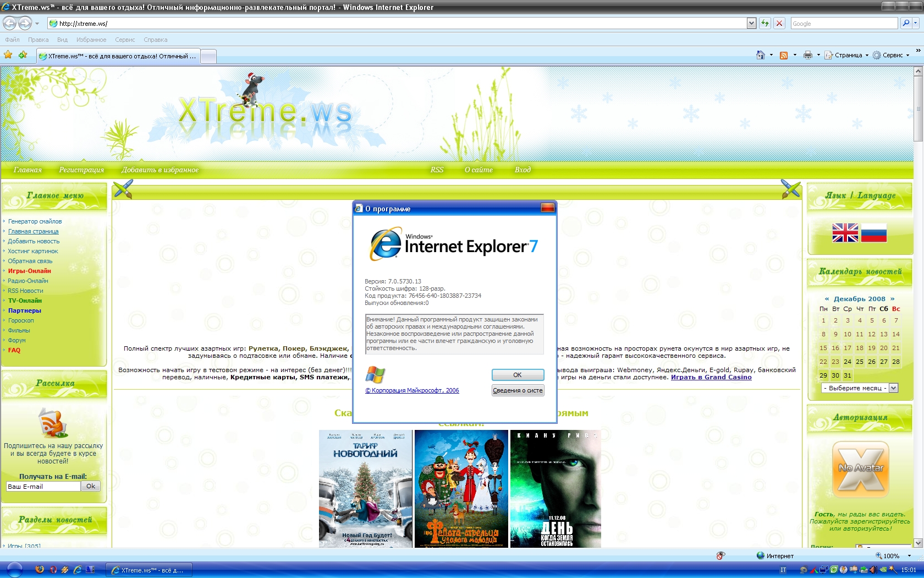Image resolution: width=924 pixels, height=578 pixels.
Task: Expand the Home button dropdown arrow
Action: tap(771, 55)
